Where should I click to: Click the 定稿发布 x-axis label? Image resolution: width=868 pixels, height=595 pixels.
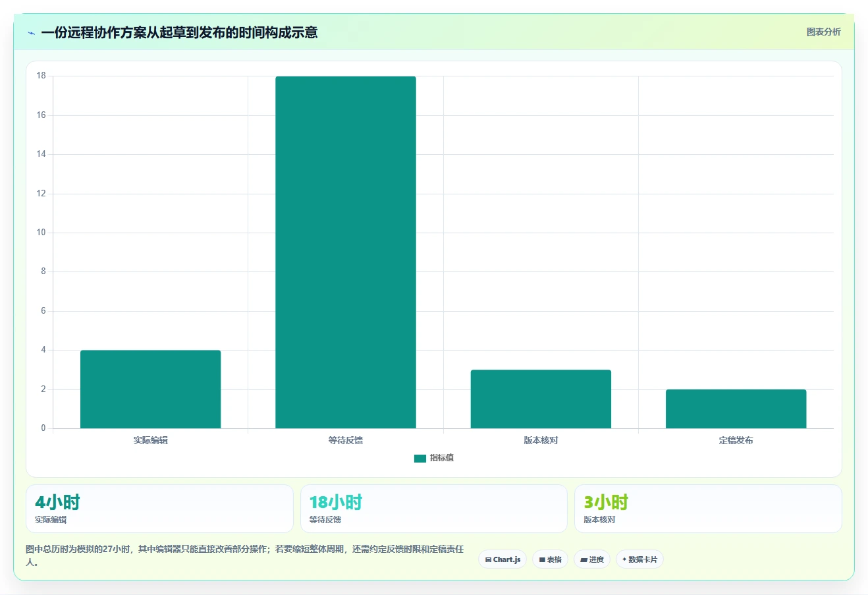click(736, 440)
